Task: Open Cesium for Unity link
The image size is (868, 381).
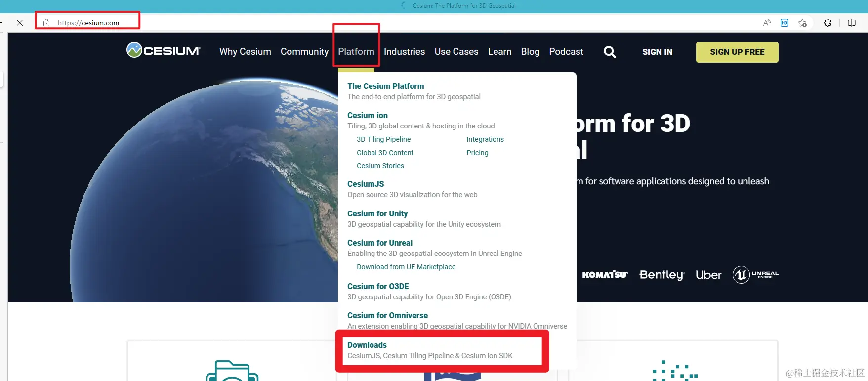Action: [377, 213]
